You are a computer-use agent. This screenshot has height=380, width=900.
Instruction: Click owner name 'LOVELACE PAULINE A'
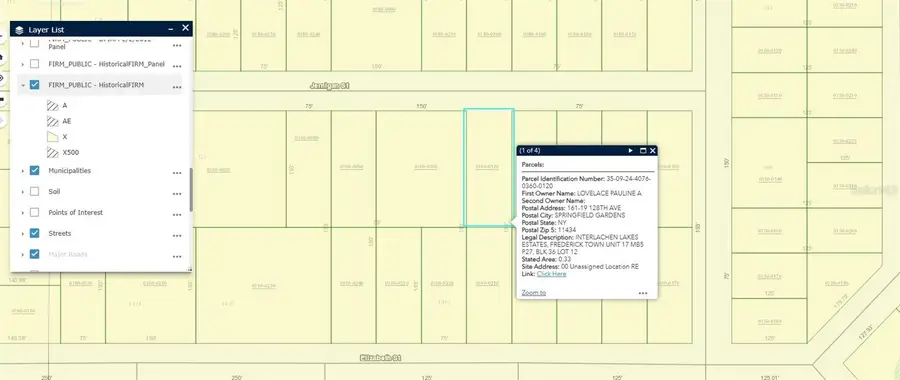[609, 193]
